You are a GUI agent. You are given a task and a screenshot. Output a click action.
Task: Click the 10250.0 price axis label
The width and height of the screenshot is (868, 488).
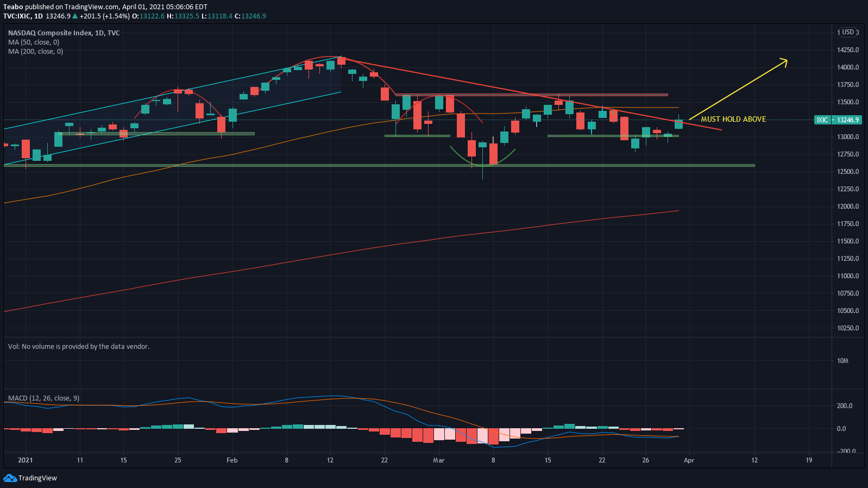[x=848, y=328]
